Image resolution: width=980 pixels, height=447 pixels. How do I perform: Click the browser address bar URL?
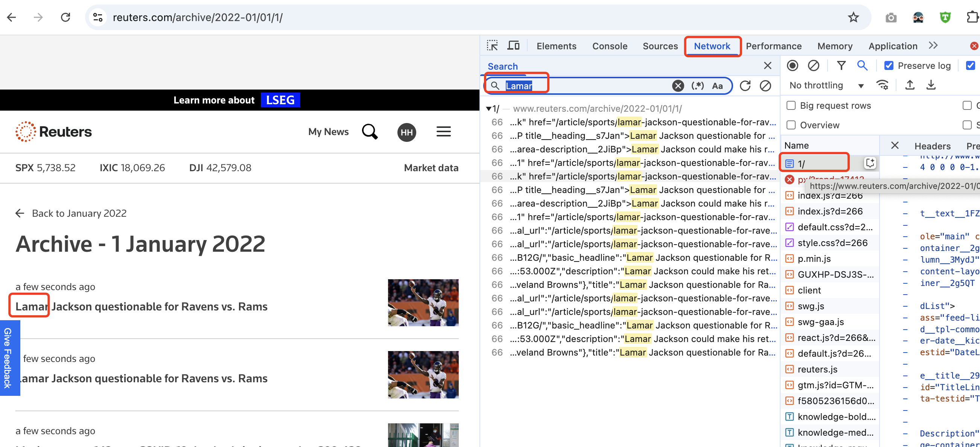(198, 17)
